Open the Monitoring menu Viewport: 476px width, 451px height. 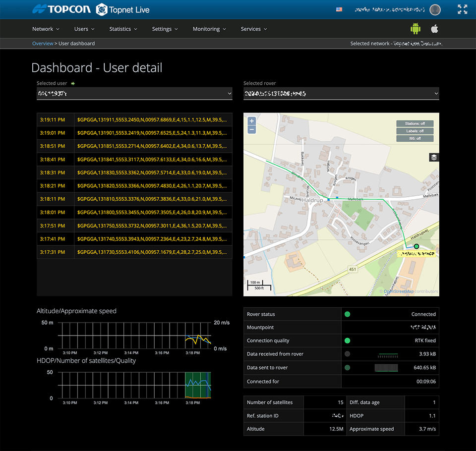pos(209,29)
